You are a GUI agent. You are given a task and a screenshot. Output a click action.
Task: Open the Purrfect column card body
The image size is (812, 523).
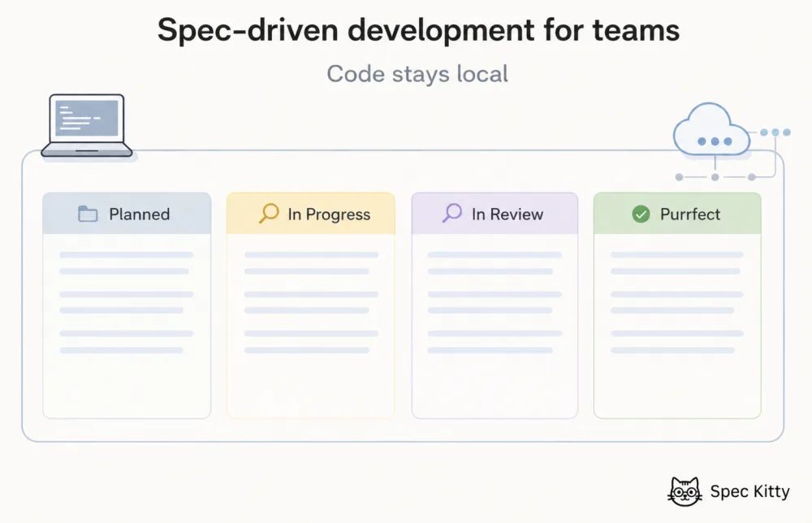[677, 326]
